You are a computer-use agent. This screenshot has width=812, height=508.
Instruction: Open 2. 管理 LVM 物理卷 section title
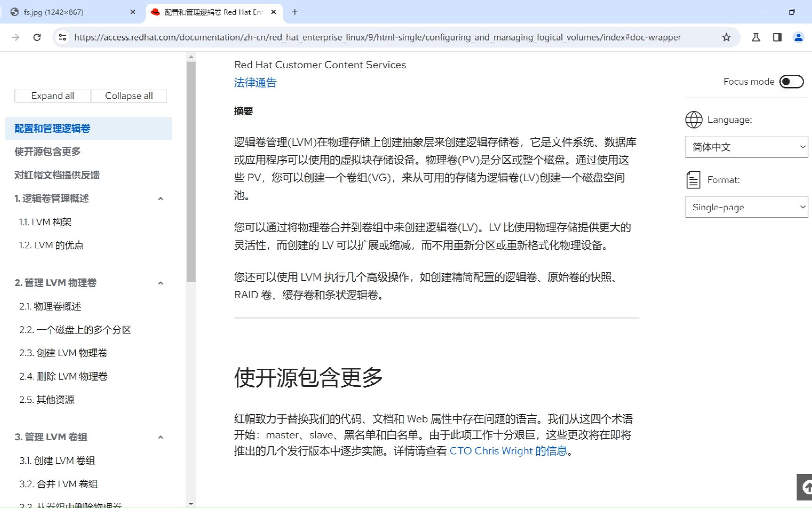tap(55, 283)
